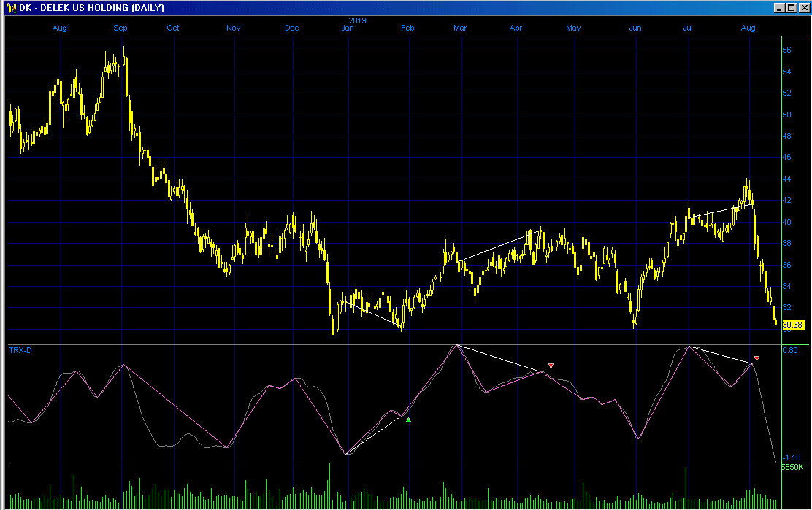Click the yellow 30.38 last price tag
The width and height of the screenshot is (812, 510).
pos(792,325)
